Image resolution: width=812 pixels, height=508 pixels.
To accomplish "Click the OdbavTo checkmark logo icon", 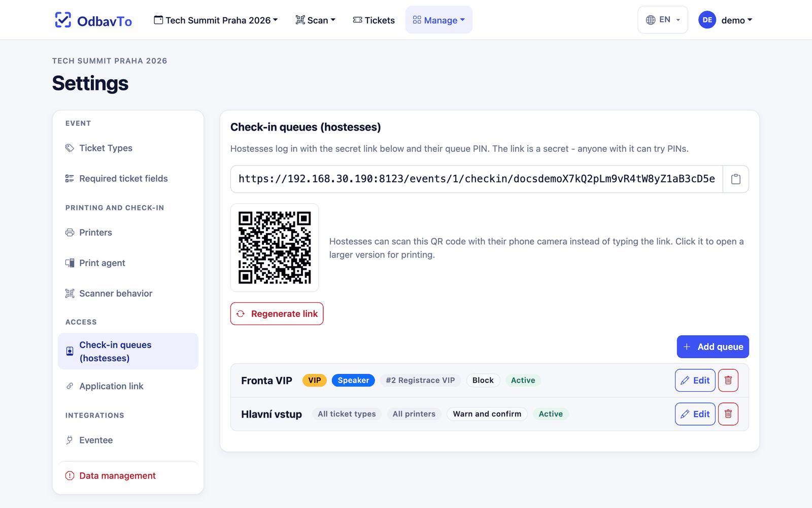I will point(63,20).
